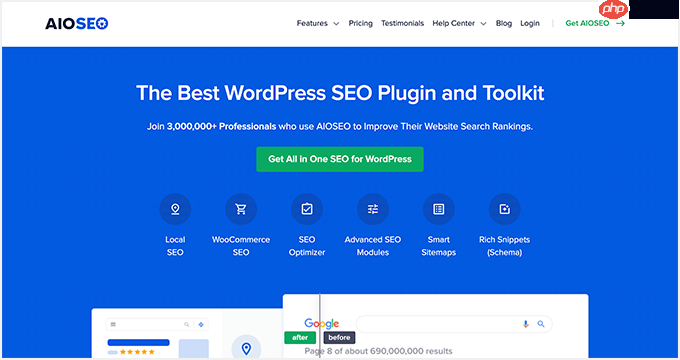Click the main headline text
Screen dimensions: 680x360
(340, 93)
